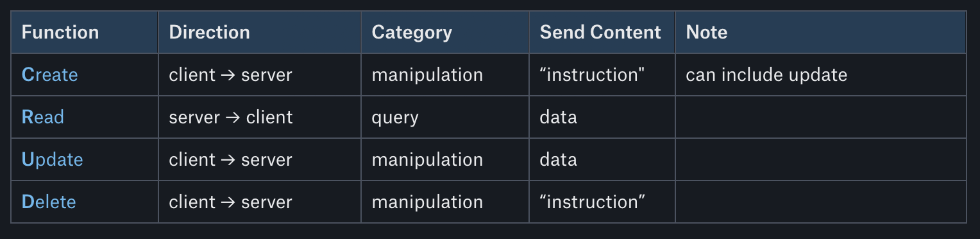Click the Update row "data" cell
The height and width of the screenshot is (239, 980).
(602, 159)
